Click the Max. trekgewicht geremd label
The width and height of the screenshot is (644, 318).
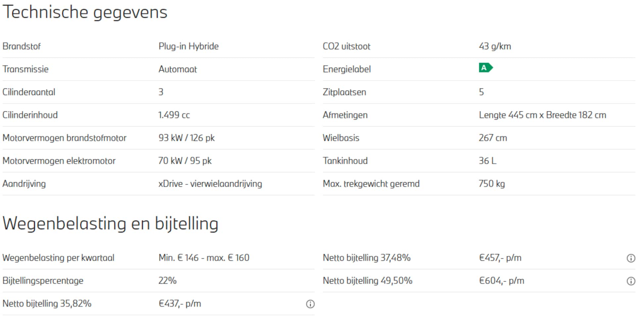click(371, 184)
